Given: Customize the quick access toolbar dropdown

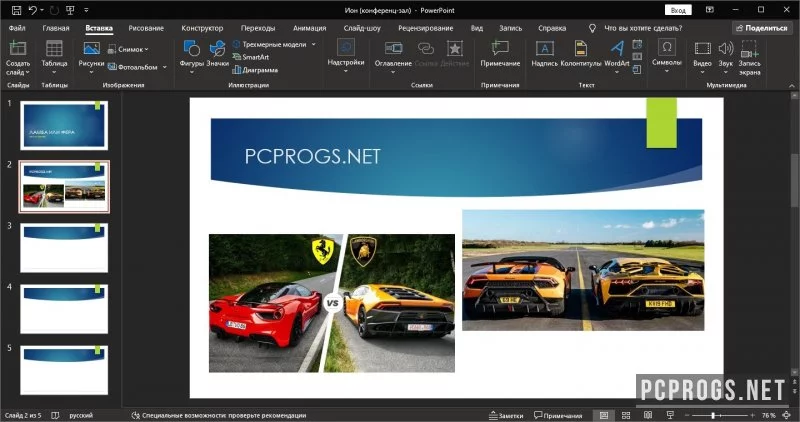Looking at the screenshot, I should (x=86, y=10).
